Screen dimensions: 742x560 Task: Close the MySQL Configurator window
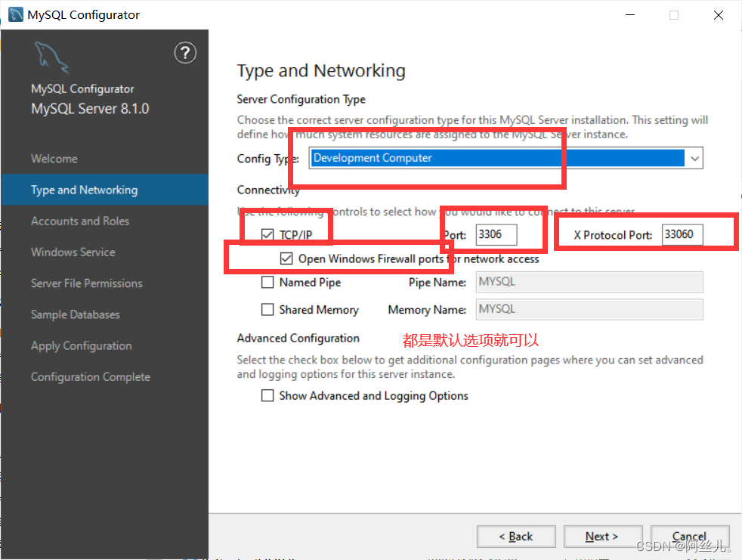(x=719, y=14)
